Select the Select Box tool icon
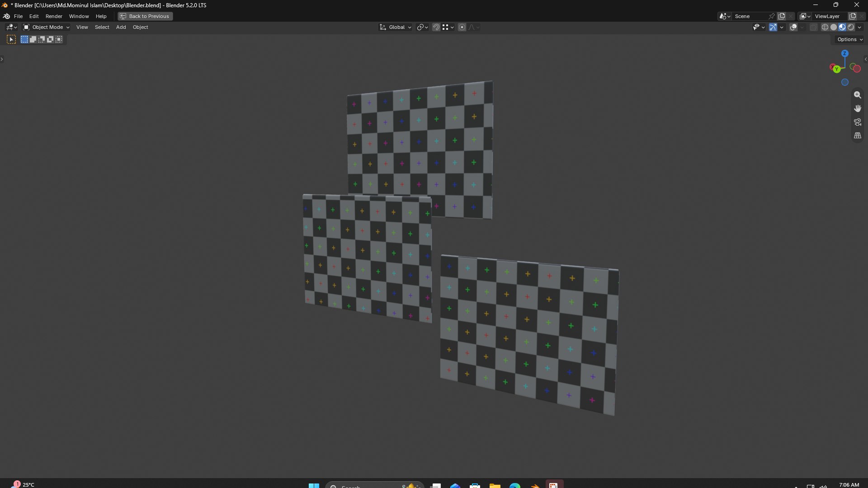Image resolution: width=868 pixels, height=488 pixels. pyautogui.click(x=11, y=40)
